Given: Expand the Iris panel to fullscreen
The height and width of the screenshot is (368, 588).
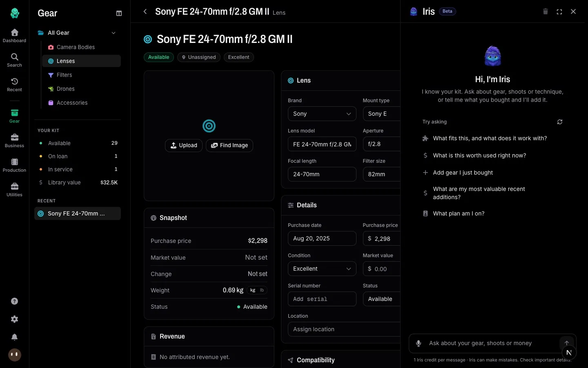Looking at the screenshot, I should coord(559,11).
